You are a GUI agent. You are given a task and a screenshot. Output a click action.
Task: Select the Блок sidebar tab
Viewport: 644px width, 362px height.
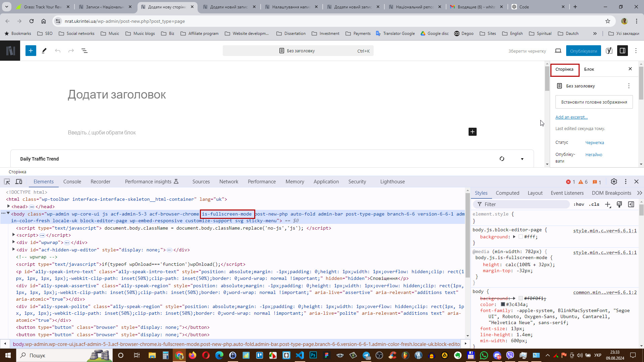coord(589,69)
